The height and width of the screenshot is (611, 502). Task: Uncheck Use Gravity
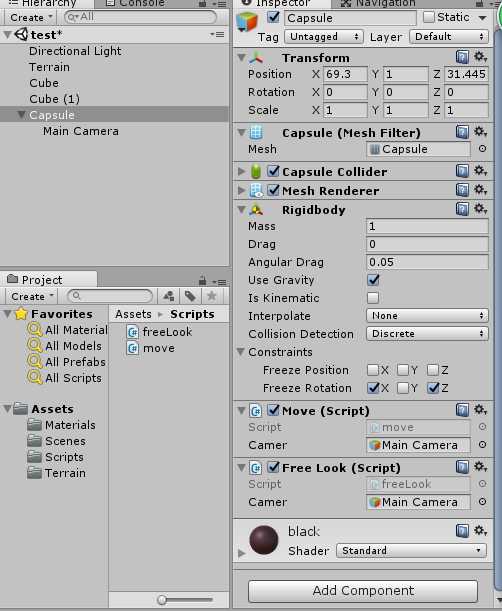pyautogui.click(x=373, y=280)
